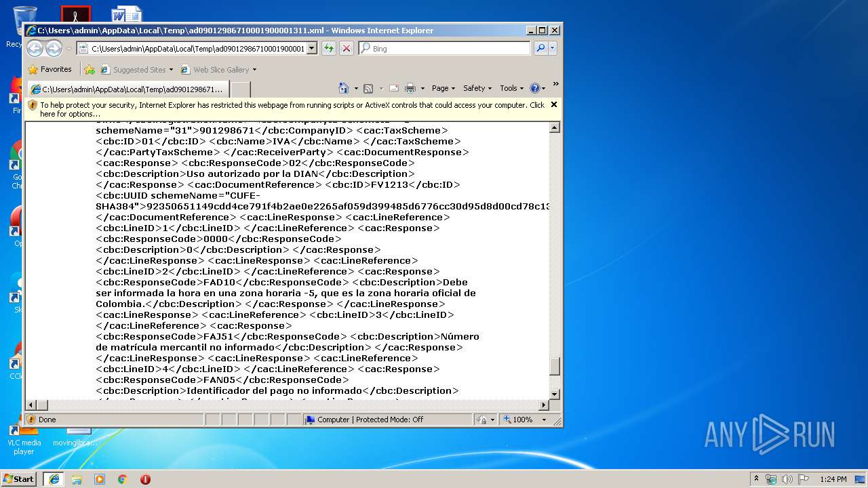
Task: Click the text 'Uso autorizado por la DIAN'
Action: pyautogui.click(x=253, y=174)
